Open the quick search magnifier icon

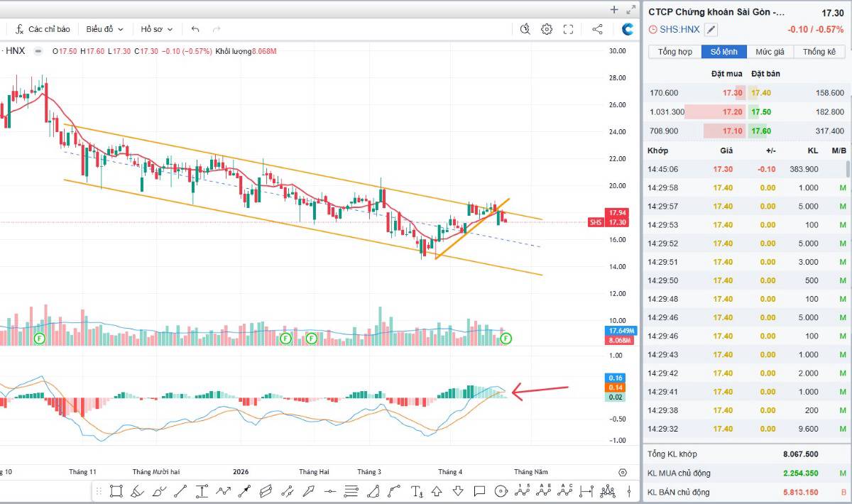[525, 29]
